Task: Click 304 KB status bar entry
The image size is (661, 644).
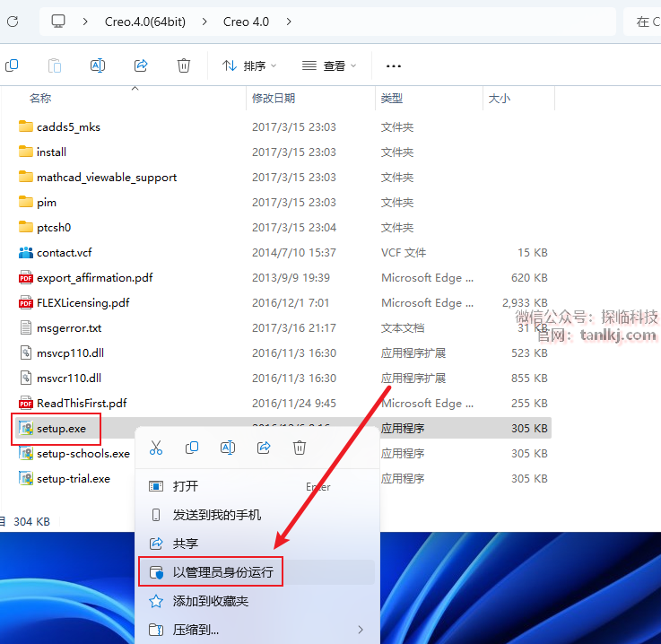Action: [31, 522]
